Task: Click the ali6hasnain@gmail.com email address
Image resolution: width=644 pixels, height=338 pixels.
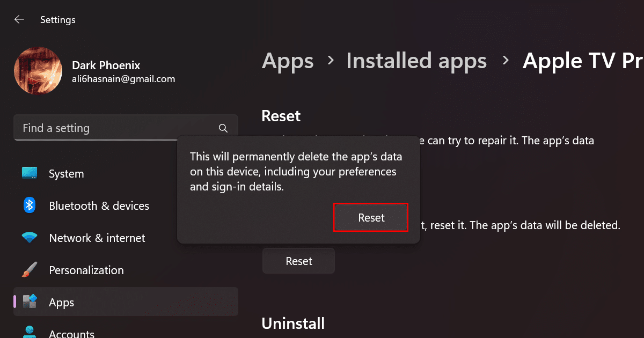Action: 123,79
